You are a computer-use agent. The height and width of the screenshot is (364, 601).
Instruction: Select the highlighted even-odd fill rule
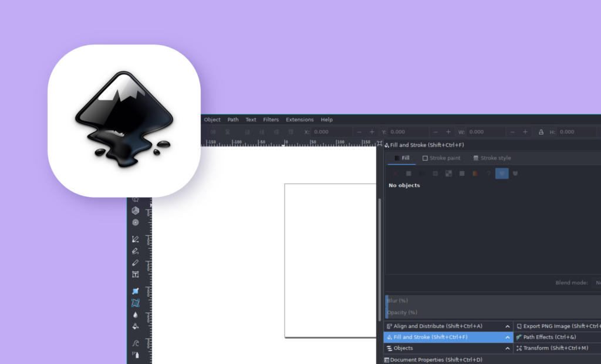tap(502, 174)
